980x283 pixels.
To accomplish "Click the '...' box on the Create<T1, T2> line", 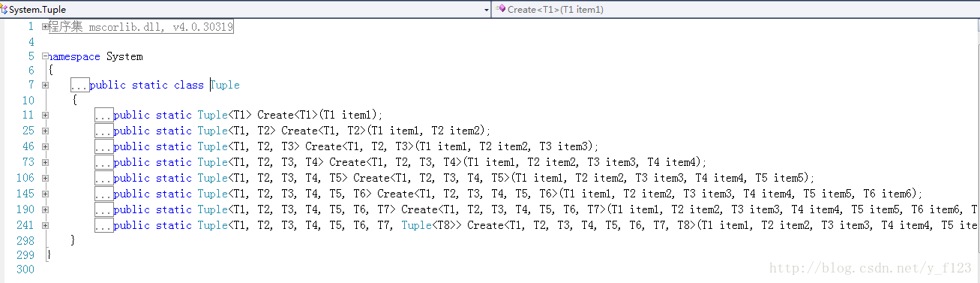I will [103, 131].
